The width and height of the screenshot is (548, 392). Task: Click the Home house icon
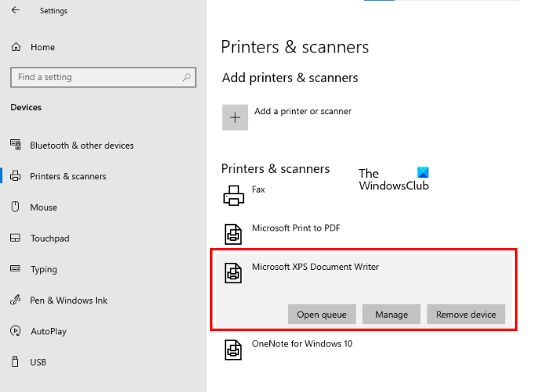(x=16, y=47)
